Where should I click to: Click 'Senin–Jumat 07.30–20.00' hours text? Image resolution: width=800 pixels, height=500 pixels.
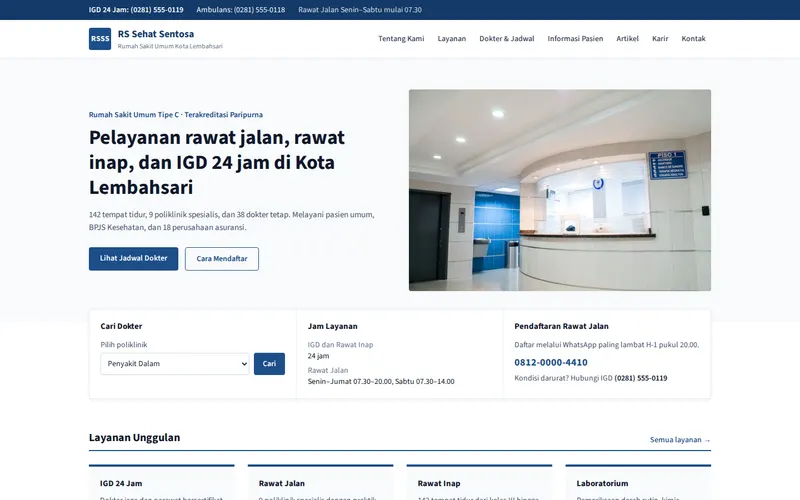tap(381, 382)
